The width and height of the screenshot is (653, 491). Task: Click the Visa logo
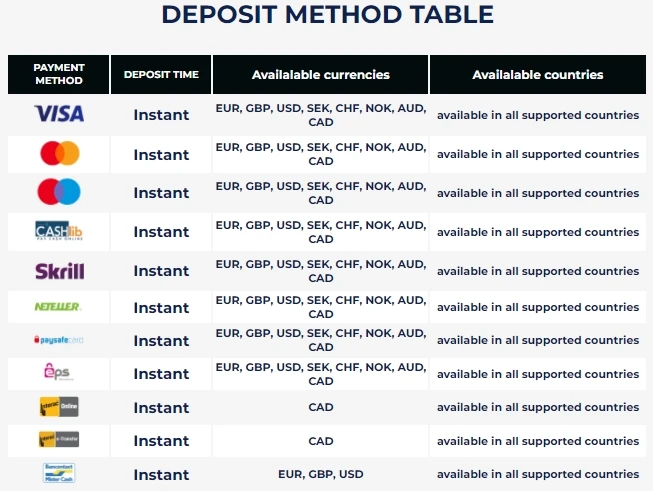[x=59, y=114]
